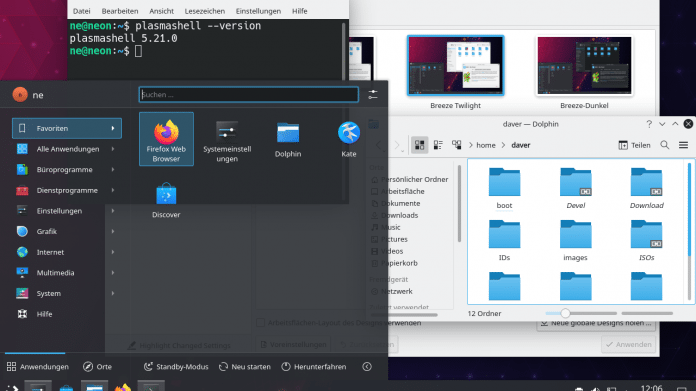Click Herunterfahren to shut down

314,367
